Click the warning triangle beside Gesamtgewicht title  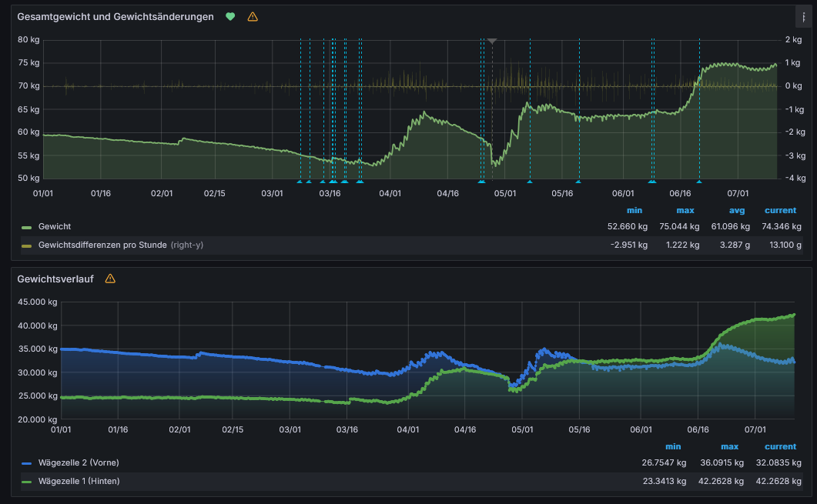pos(253,17)
